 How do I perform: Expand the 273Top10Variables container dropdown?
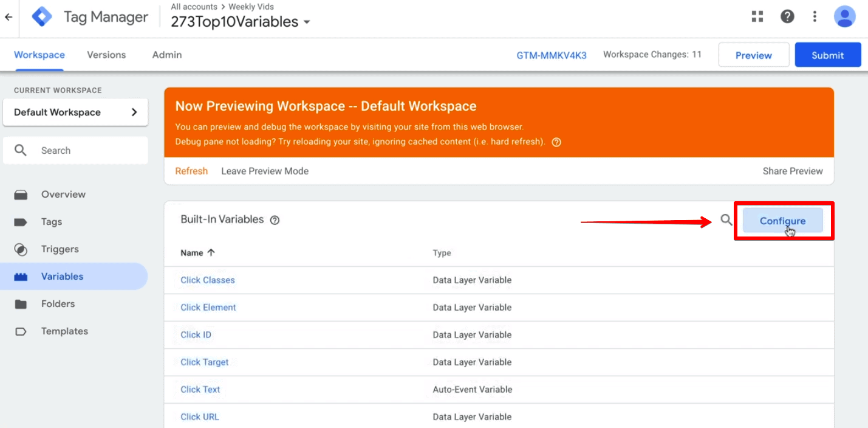[x=307, y=21]
